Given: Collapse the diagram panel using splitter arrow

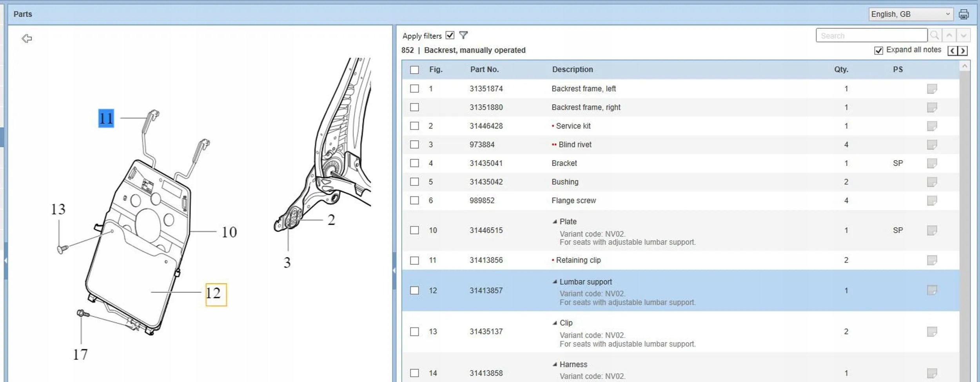Looking at the screenshot, I should [394, 270].
